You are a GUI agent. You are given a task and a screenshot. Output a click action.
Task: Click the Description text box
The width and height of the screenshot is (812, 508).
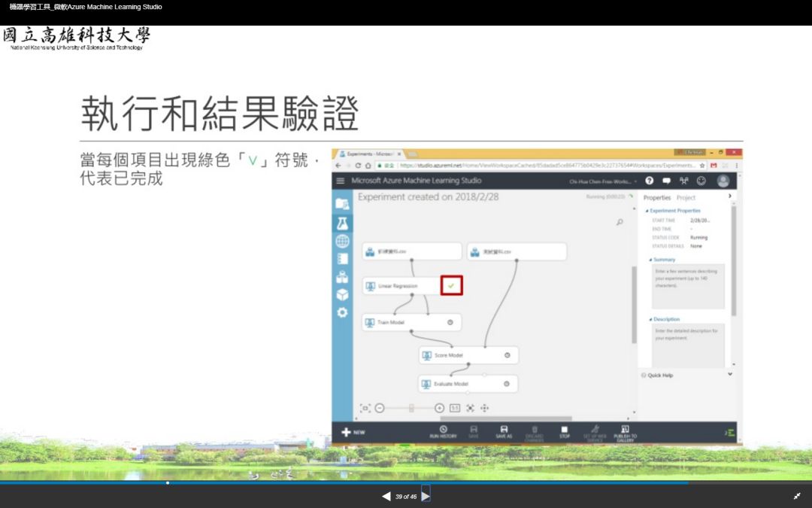pyautogui.click(x=688, y=345)
